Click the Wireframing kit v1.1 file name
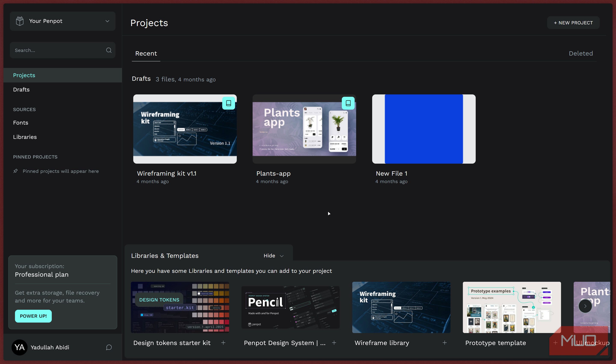 (x=167, y=173)
